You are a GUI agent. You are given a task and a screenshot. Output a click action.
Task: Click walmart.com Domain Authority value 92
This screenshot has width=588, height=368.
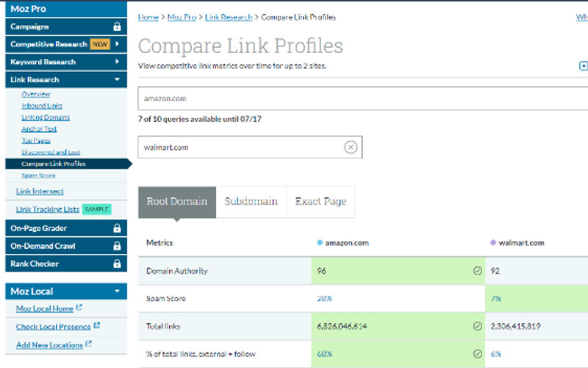(x=495, y=271)
